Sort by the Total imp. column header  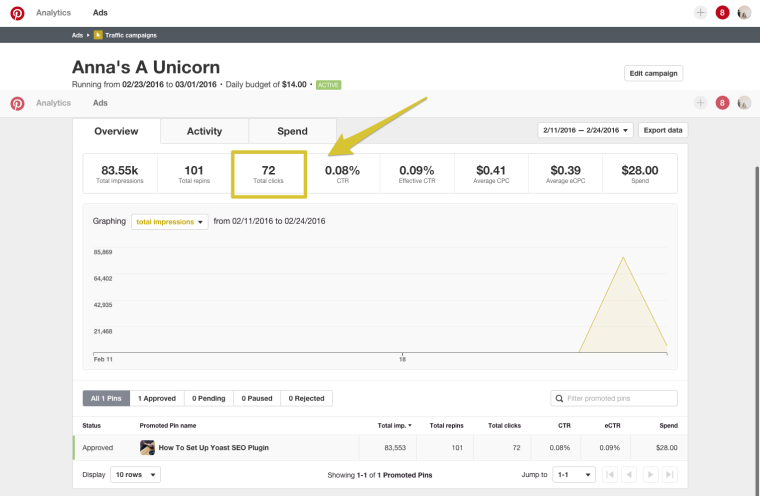(x=395, y=426)
